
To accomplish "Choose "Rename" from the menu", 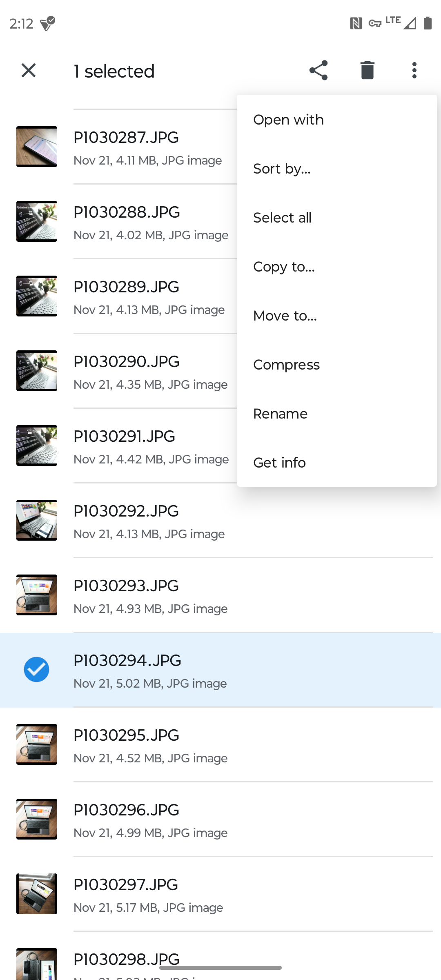I will coord(280,414).
